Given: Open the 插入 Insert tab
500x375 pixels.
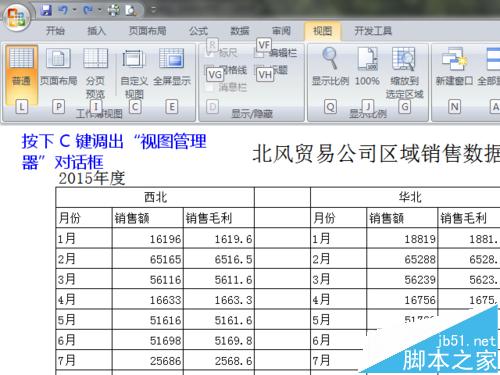Looking at the screenshot, I should point(96,31).
